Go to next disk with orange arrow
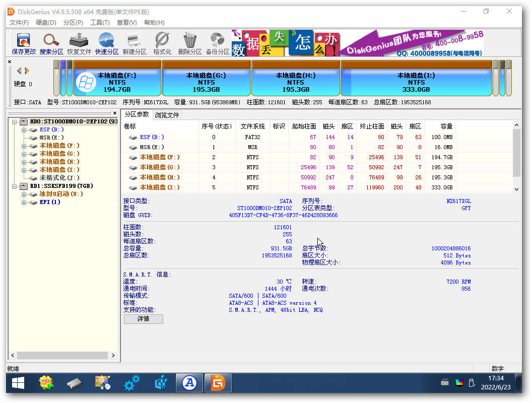 click(x=27, y=71)
